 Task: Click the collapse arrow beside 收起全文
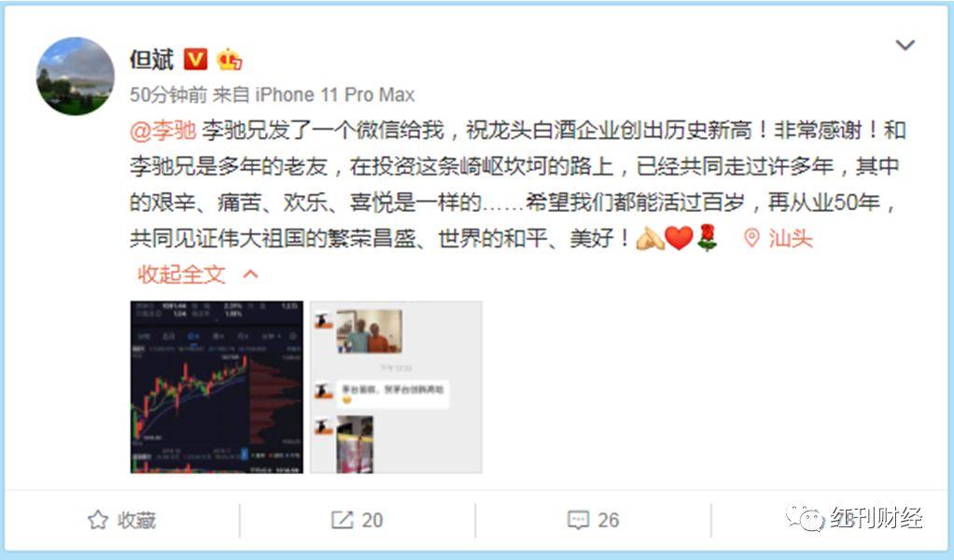click(251, 274)
